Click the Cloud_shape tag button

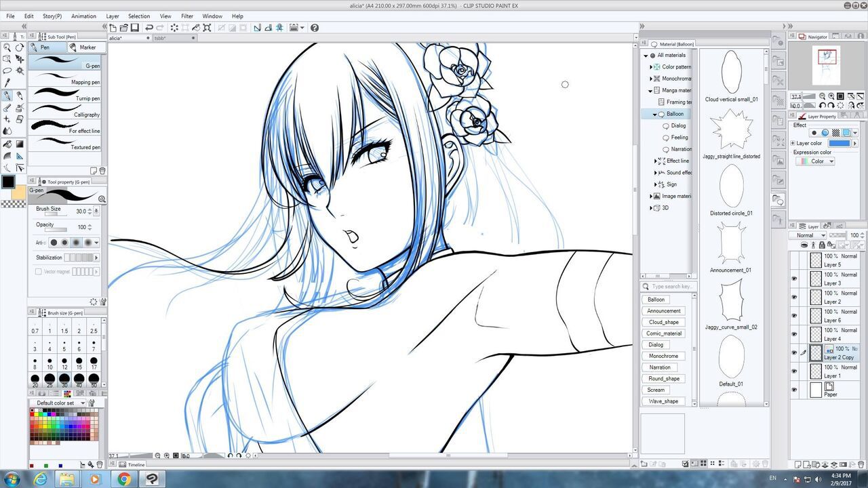click(x=664, y=322)
